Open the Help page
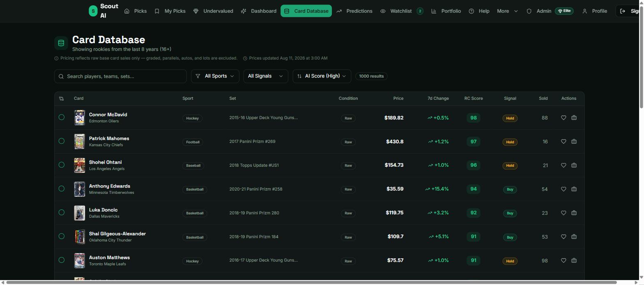Viewport: 644px width, 285px height. click(479, 11)
